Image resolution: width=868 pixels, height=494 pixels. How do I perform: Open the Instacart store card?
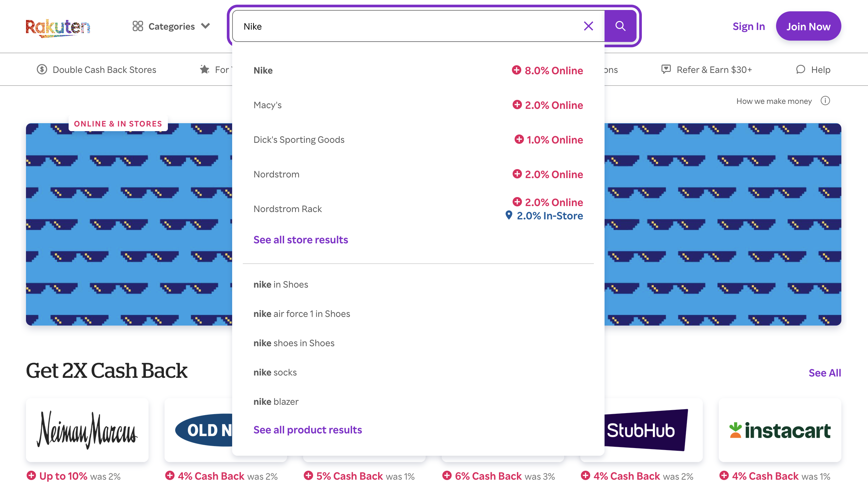click(780, 430)
